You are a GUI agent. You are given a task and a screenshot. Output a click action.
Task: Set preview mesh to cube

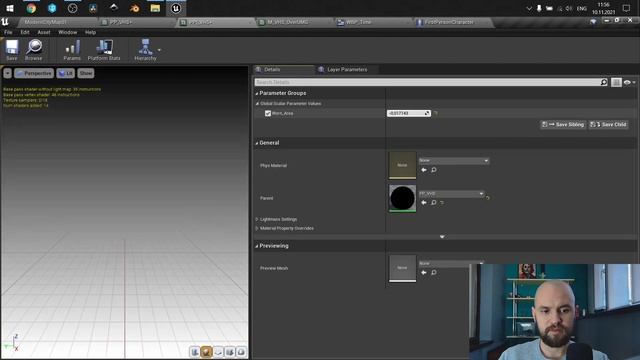(x=230, y=351)
